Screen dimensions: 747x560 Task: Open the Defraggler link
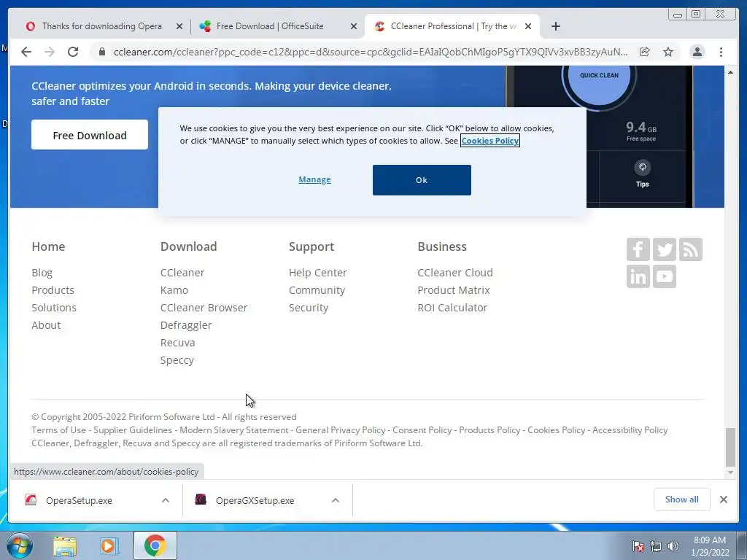click(186, 326)
